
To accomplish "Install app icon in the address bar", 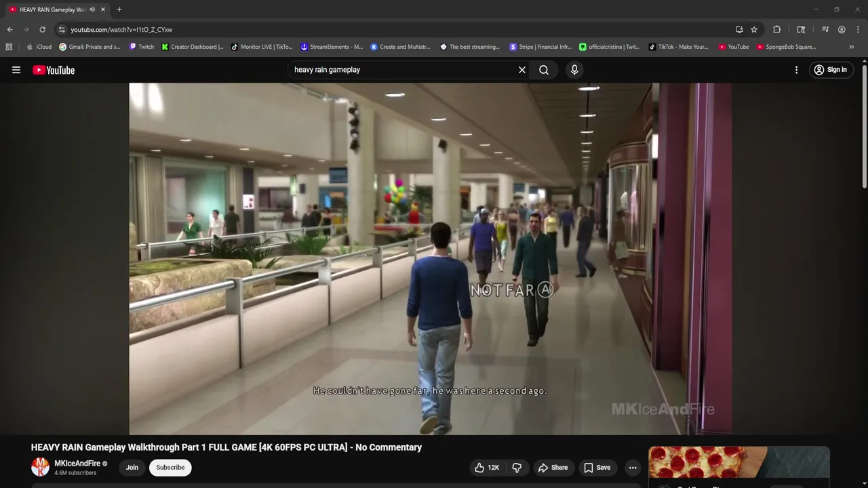I will click(739, 30).
